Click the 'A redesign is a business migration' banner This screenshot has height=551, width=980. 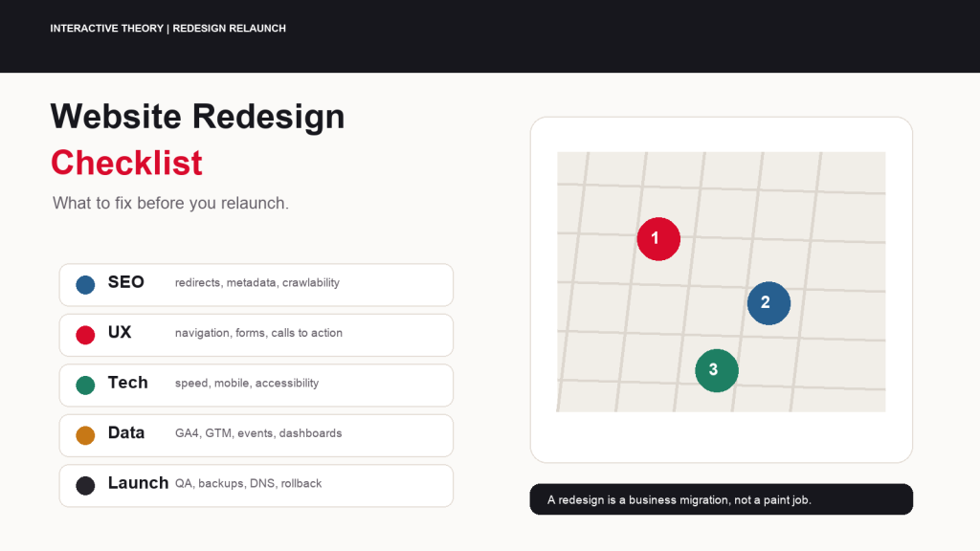(x=722, y=499)
